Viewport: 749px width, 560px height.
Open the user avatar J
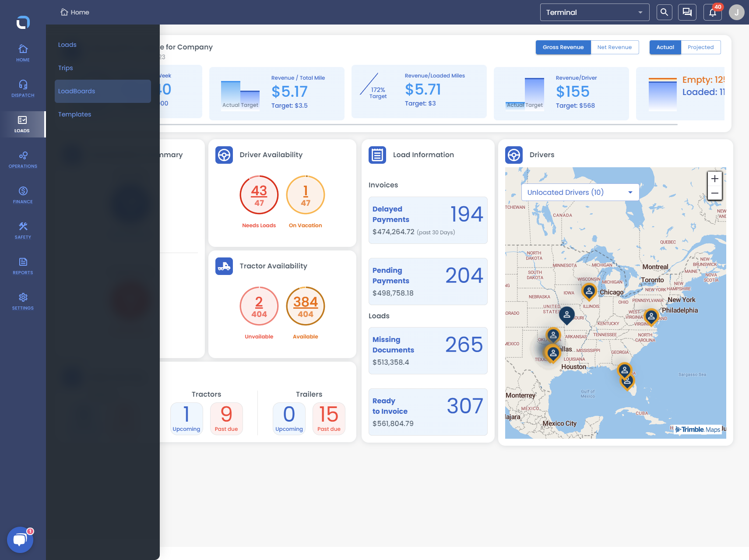(737, 12)
